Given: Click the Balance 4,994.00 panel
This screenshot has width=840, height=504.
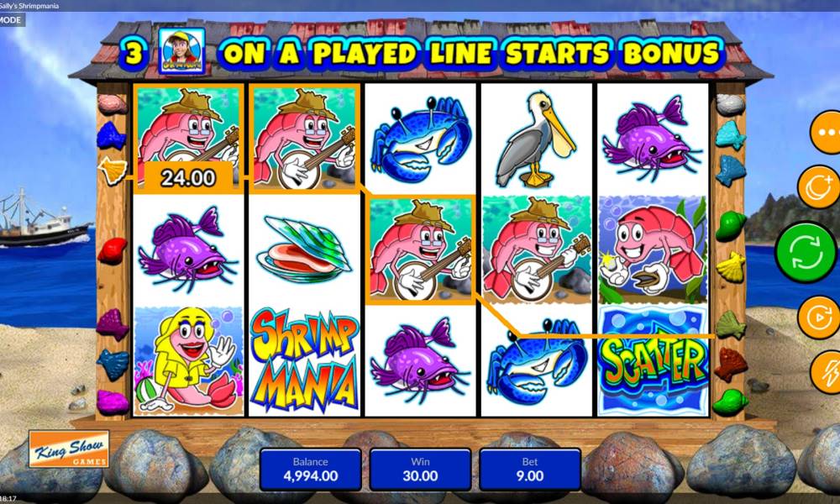Looking at the screenshot, I should (x=311, y=470).
